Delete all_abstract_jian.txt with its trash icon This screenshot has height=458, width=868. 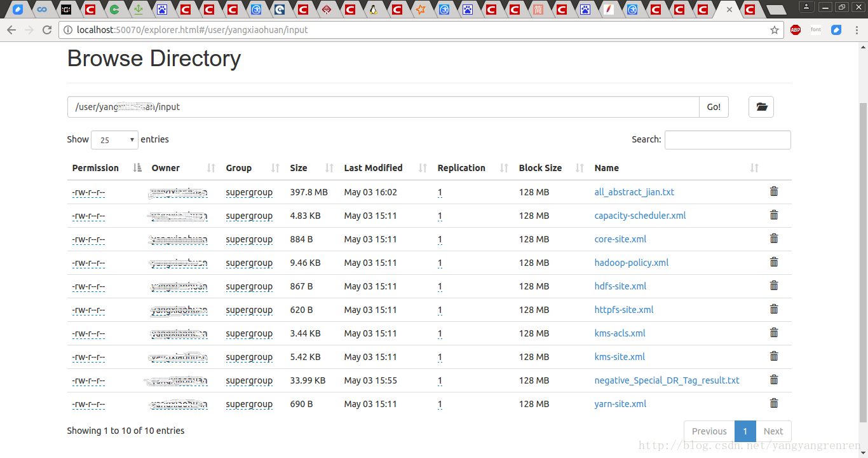click(774, 191)
